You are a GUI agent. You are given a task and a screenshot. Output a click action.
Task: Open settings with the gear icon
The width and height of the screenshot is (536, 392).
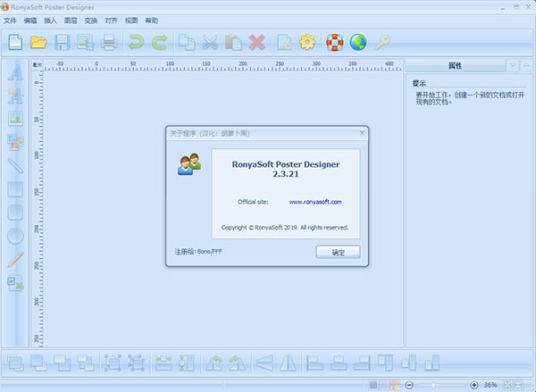click(x=307, y=41)
